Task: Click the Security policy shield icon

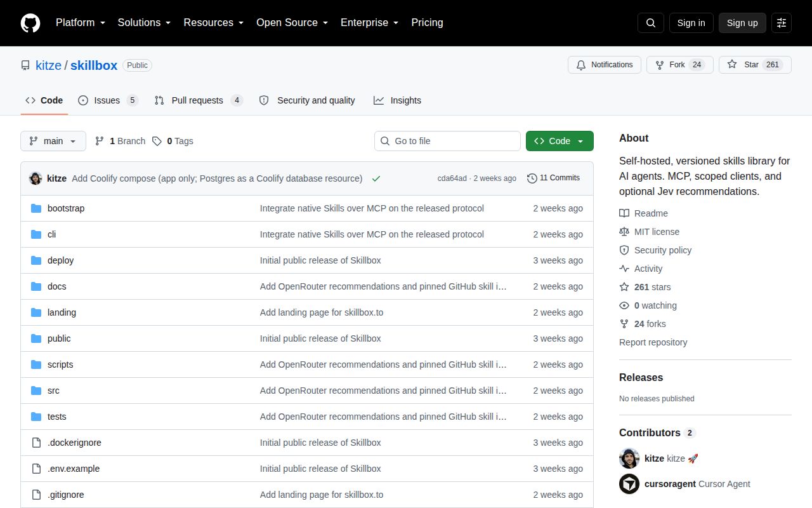Action: click(x=624, y=250)
